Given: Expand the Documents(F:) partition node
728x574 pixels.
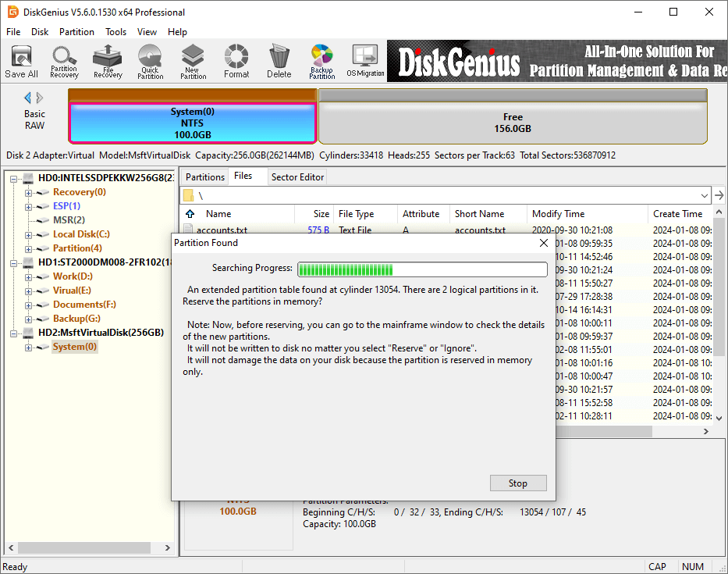Looking at the screenshot, I should click(x=28, y=305).
